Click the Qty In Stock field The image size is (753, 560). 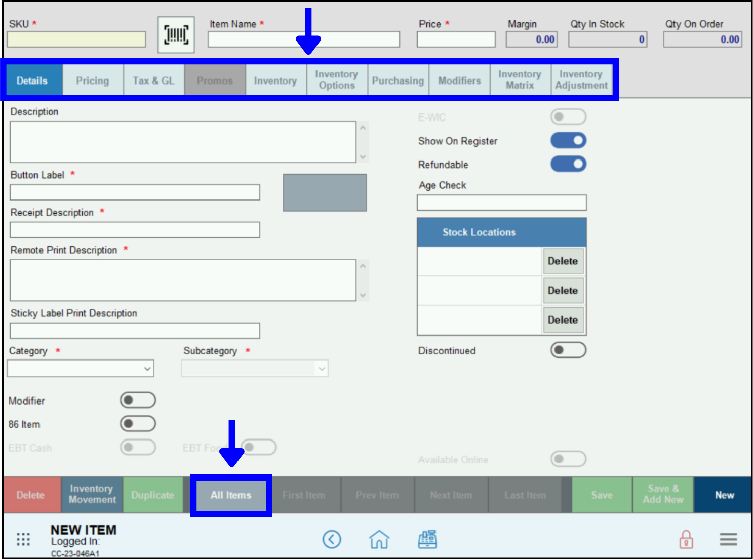pos(608,39)
